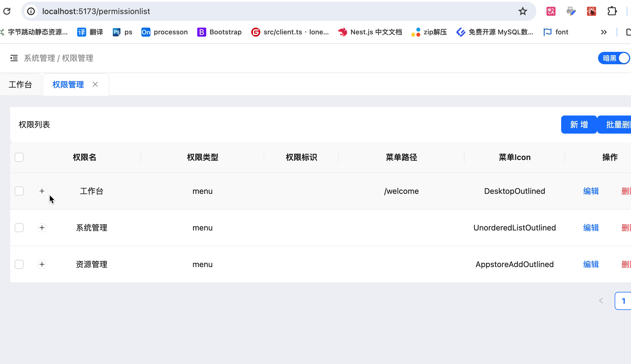
Task: Expand the 工作台 row
Action: pyautogui.click(x=42, y=191)
